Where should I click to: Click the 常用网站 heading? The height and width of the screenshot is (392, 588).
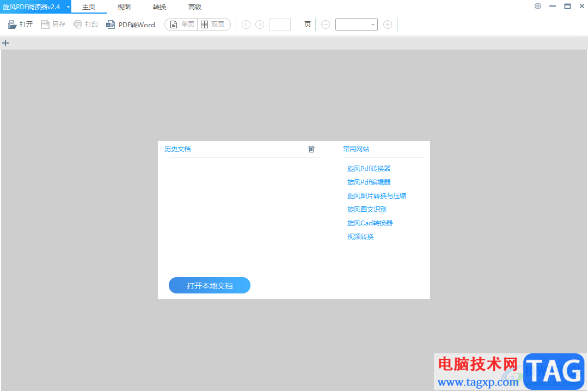click(x=356, y=149)
